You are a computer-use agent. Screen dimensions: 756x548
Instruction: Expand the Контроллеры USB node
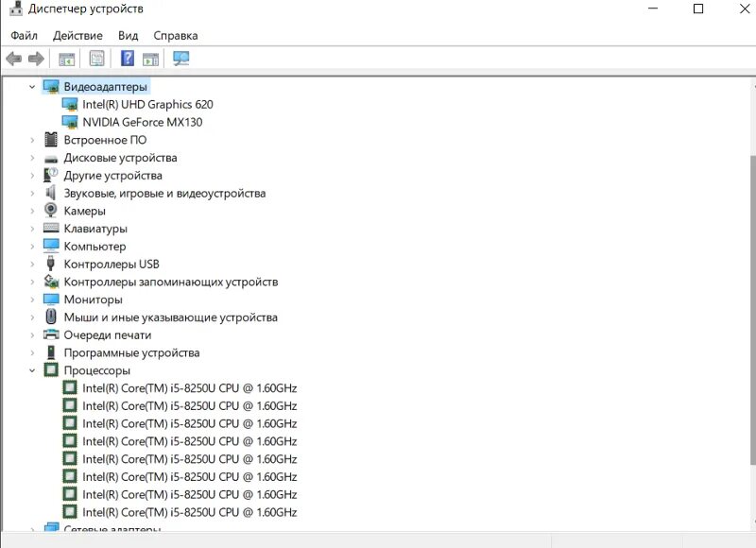pyautogui.click(x=32, y=265)
